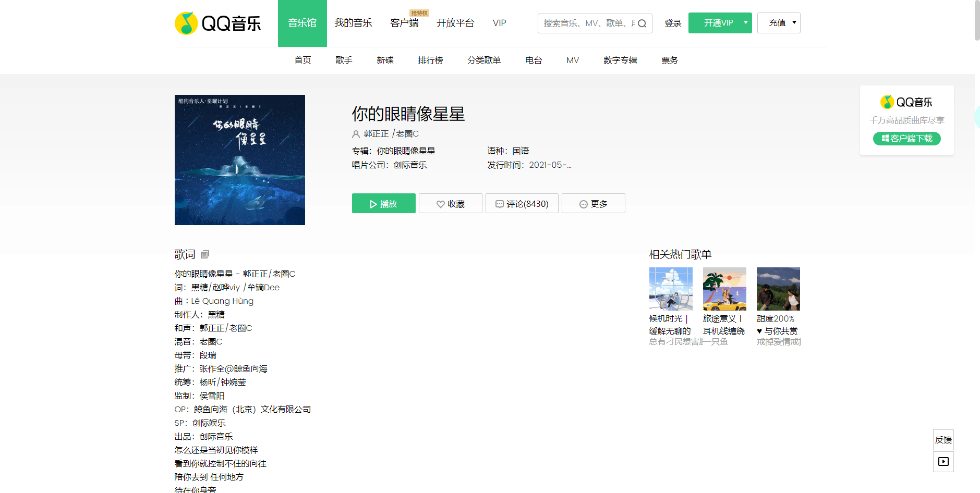
Task: Open artist link 郭正正
Action: [376, 134]
